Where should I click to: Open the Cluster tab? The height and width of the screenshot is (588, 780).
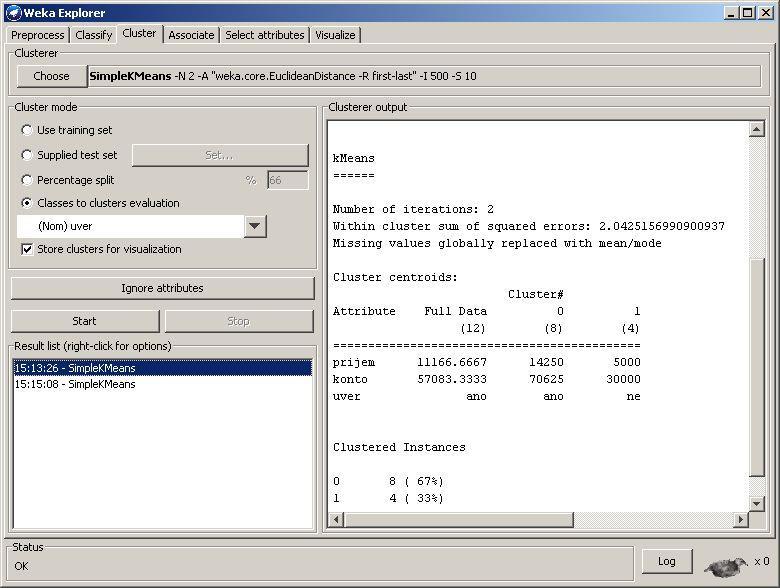(139, 33)
